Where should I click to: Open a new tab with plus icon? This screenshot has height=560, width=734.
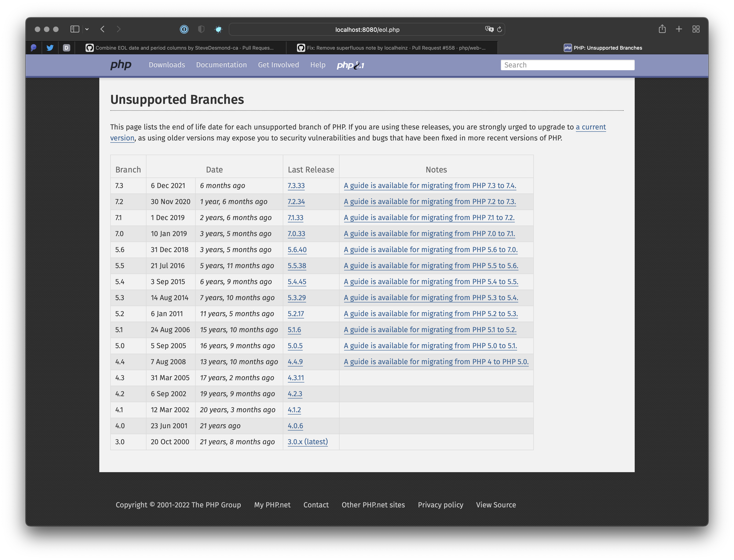coord(679,29)
